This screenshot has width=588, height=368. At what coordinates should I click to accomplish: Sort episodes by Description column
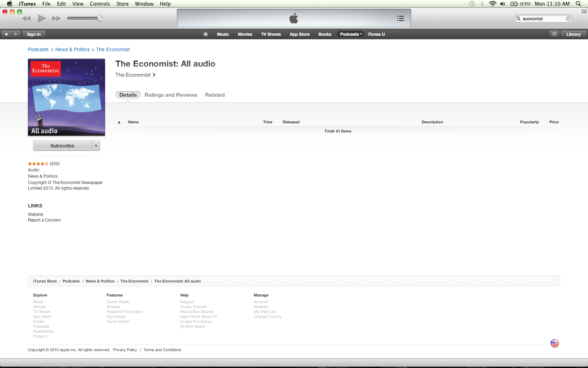(432, 122)
